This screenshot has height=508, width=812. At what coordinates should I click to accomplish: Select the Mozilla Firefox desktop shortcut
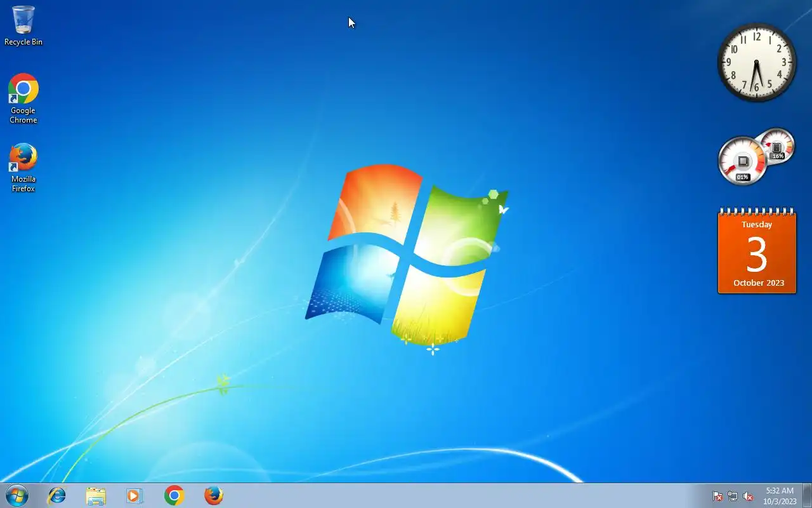click(x=23, y=168)
